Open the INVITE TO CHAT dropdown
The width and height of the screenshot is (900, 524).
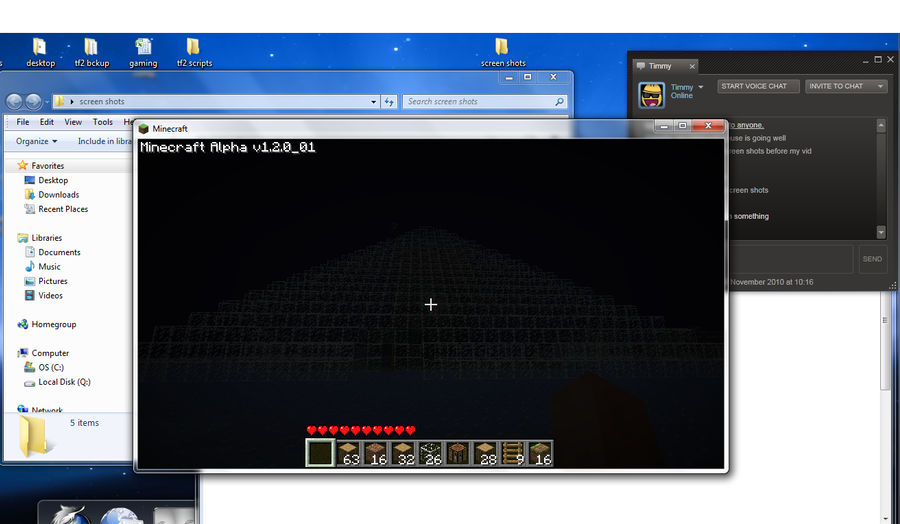(880, 86)
